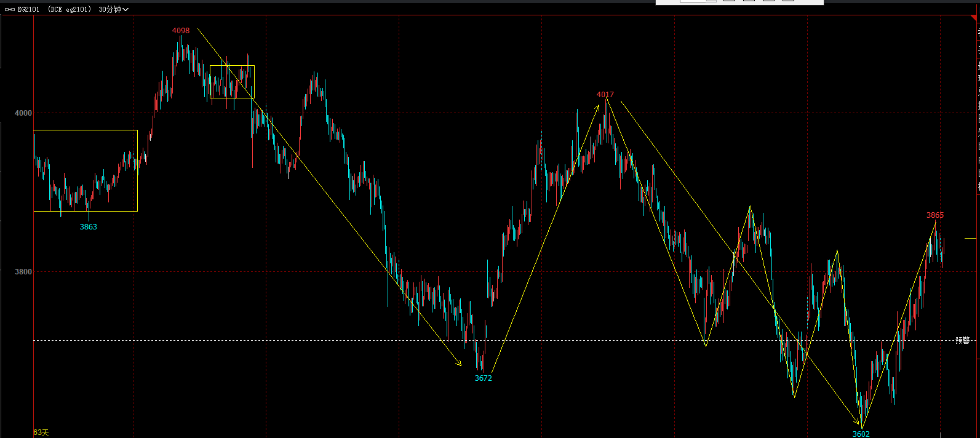Click the 4017 peak price label
The width and height of the screenshot is (980, 438).
click(x=605, y=94)
